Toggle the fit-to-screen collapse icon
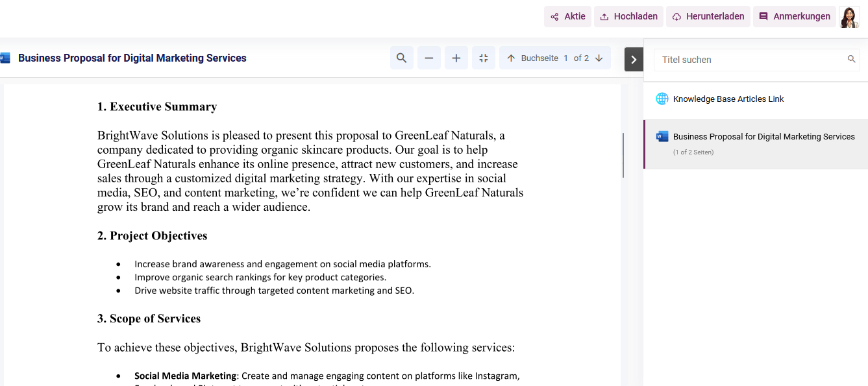The image size is (868, 386). point(484,58)
